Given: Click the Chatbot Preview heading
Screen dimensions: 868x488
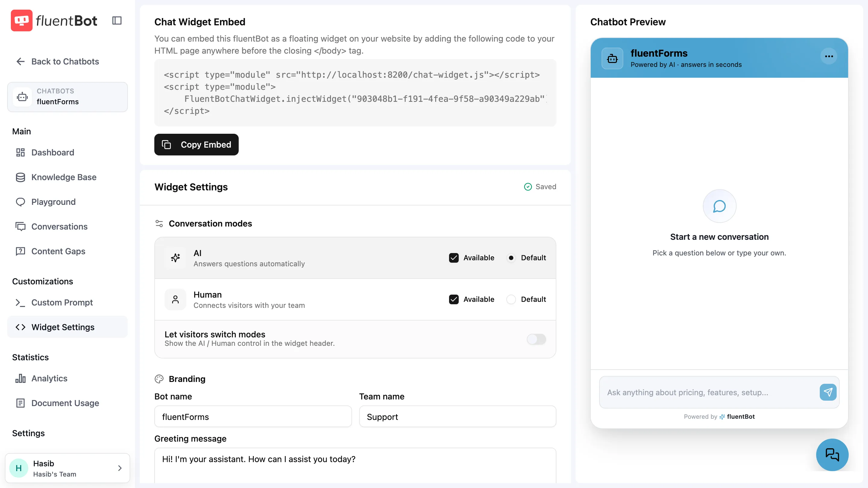Looking at the screenshot, I should pyautogui.click(x=628, y=22).
